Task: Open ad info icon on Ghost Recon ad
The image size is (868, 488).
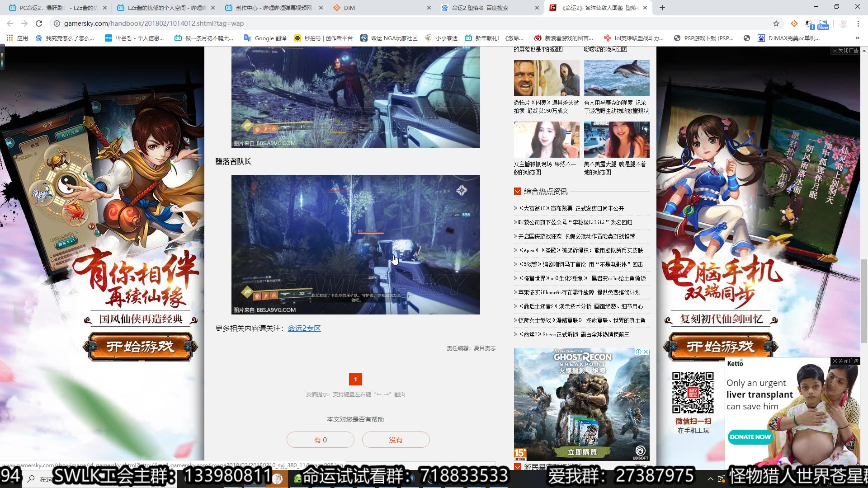Action: pyautogui.click(x=639, y=352)
